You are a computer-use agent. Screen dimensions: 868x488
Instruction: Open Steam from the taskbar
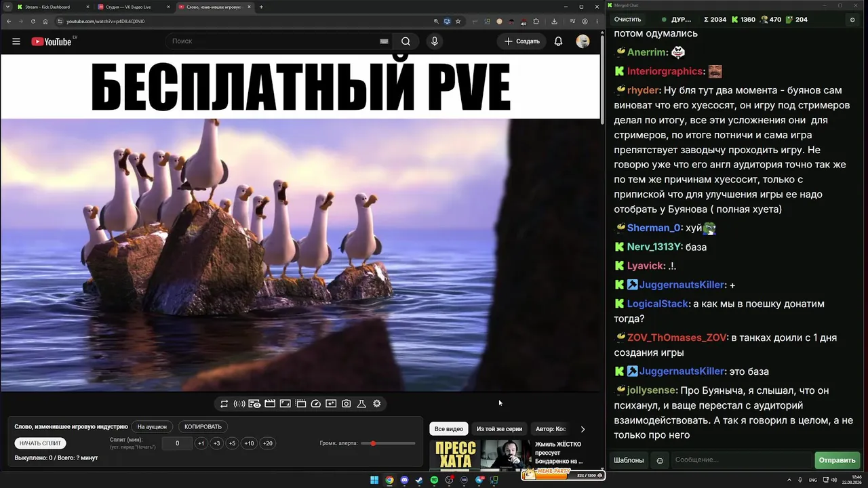coord(419,481)
